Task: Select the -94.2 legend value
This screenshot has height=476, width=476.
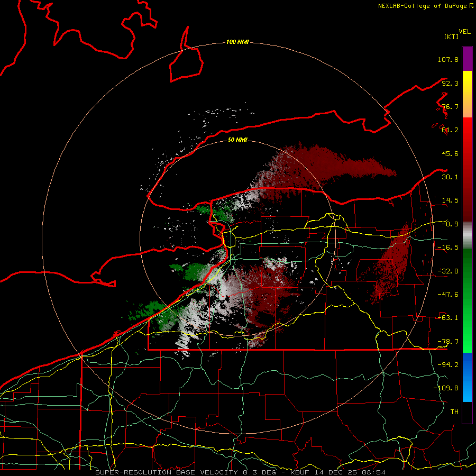Action: 448,364
